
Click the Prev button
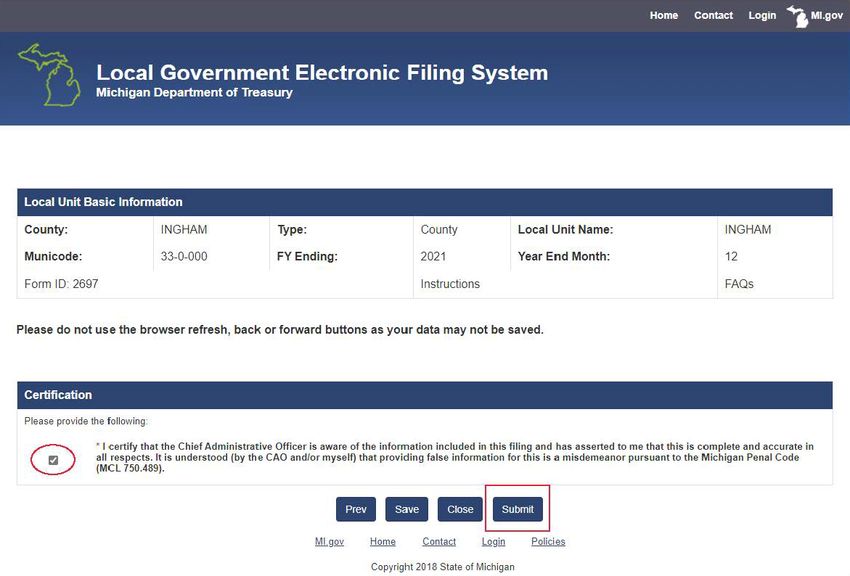pos(356,509)
